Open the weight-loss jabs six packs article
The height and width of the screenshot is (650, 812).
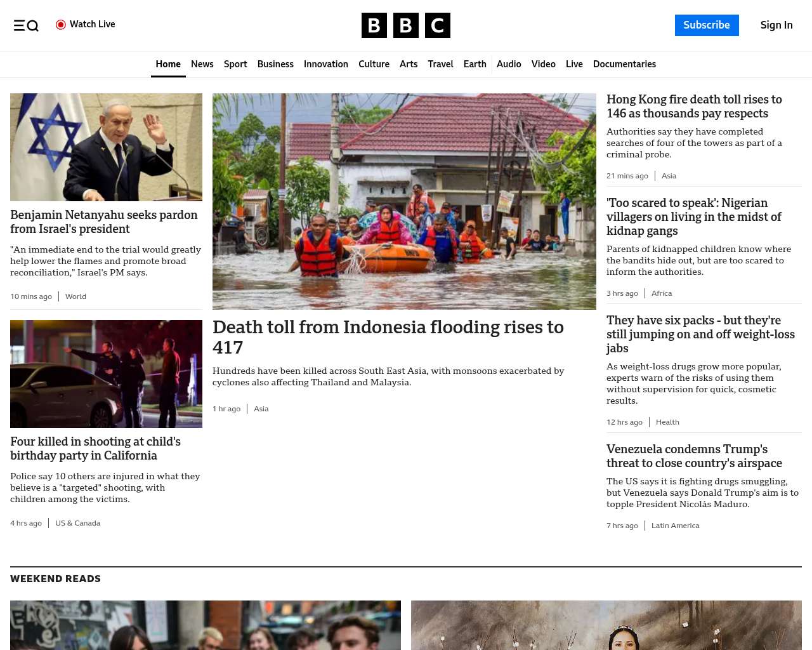pos(700,334)
